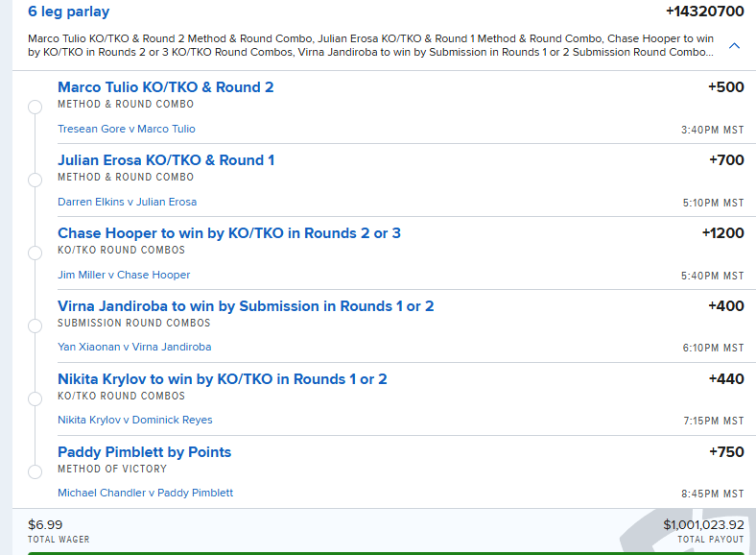The height and width of the screenshot is (555, 756).
Task: Open the 6 leg parlay heading
Action: (69, 12)
